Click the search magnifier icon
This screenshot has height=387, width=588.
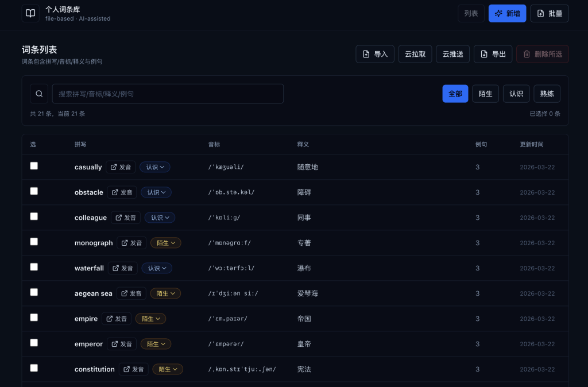39,94
